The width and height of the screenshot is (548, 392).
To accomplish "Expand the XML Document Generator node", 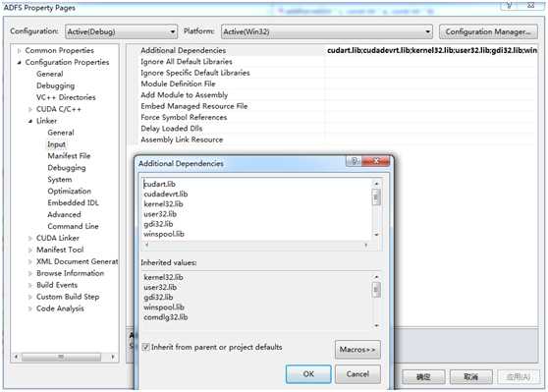I will pyautogui.click(x=30, y=261).
